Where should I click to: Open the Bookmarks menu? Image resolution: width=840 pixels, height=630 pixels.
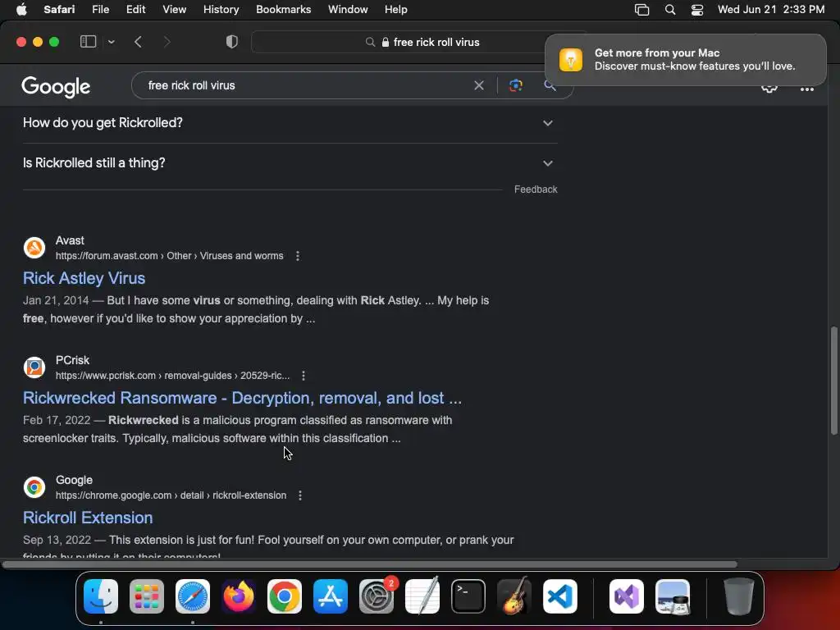point(283,10)
